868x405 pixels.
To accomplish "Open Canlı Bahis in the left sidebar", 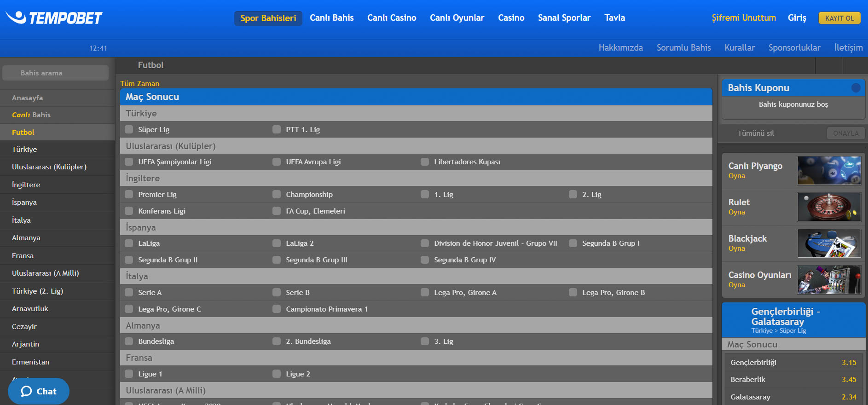I will (x=58, y=115).
